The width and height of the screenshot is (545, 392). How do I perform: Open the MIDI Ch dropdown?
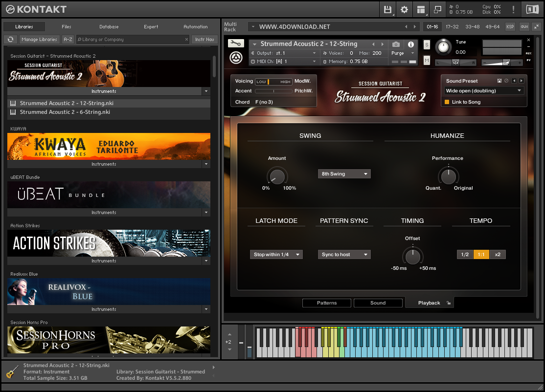click(x=283, y=62)
